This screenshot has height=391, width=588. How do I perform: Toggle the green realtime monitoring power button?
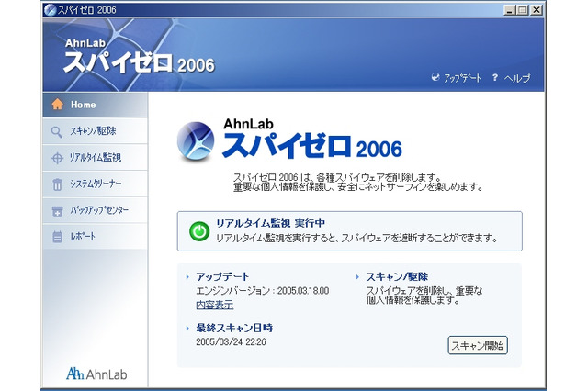(x=198, y=231)
